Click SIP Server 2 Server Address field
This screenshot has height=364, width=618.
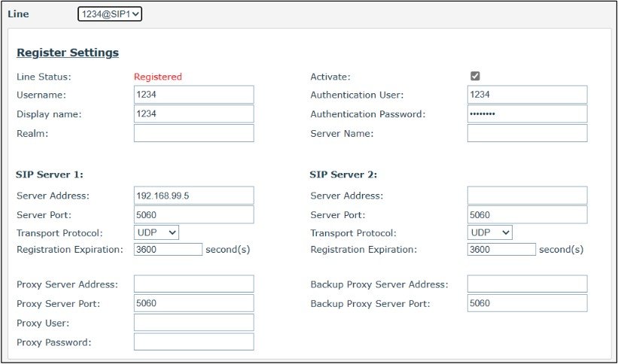point(527,196)
